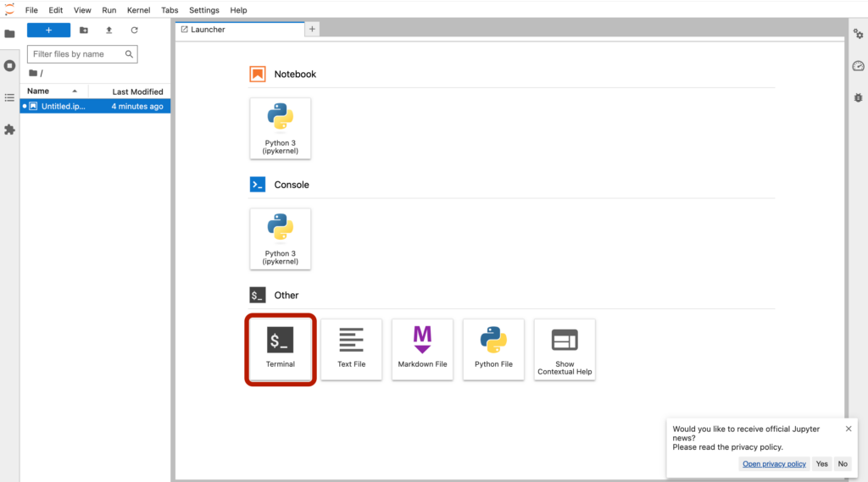Click the Other section heading text
Image resolution: width=868 pixels, height=482 pixels.
(x=287, y=296)
